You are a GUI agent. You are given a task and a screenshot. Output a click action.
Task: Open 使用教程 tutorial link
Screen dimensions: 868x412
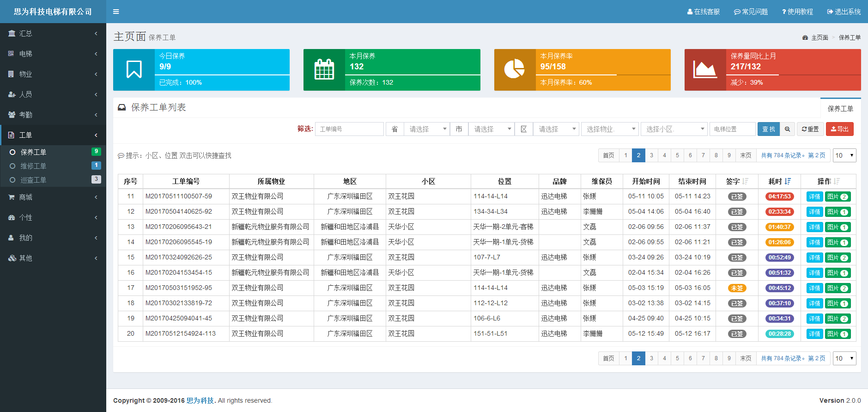click(x=797, y=12)
